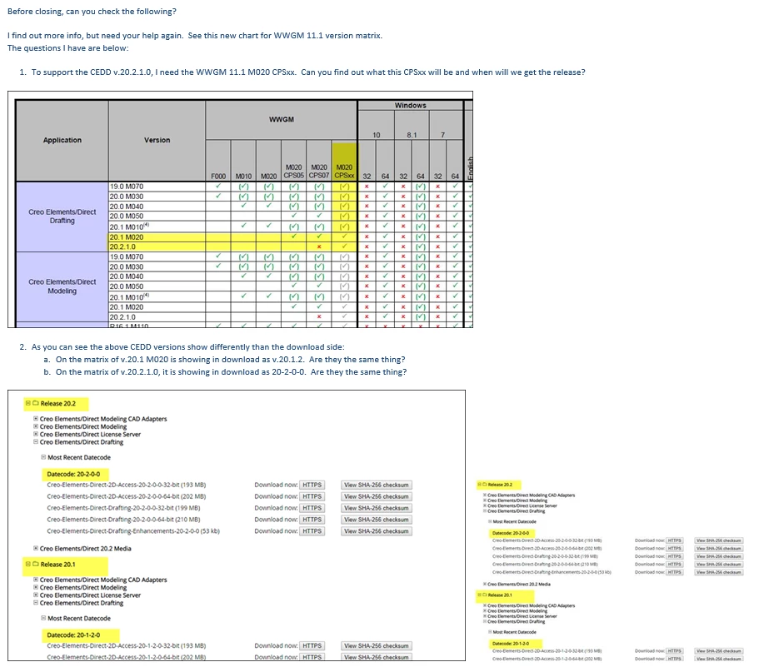Collapse Most Recent Datecode above Datecode 20-1-2-0, large tree
This screenshot has height=672, width=784.
tap(43, 618)
